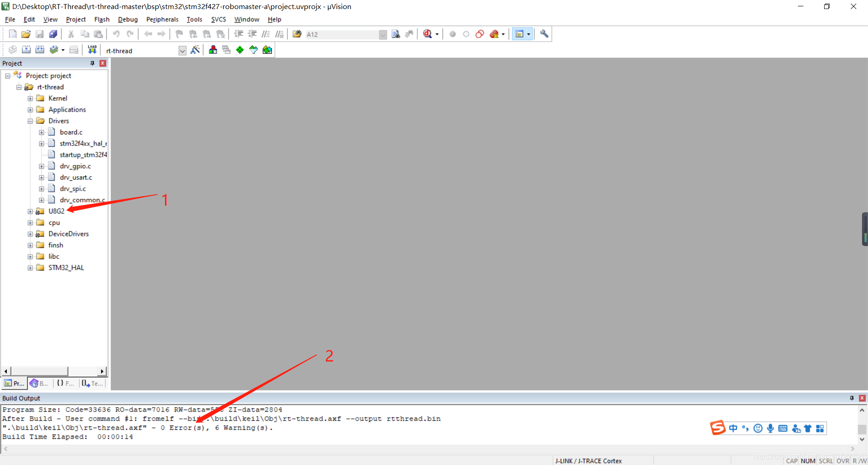Image resolution: width=868 pixels, height=465 pixels.
Task: Switch to Functions tab
Action: [x=66, y=383]
